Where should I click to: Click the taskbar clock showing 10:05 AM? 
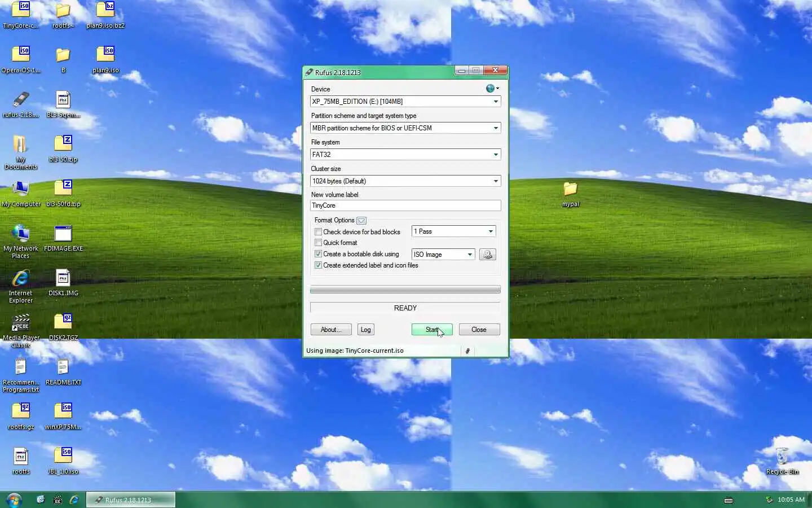point(791,500)
